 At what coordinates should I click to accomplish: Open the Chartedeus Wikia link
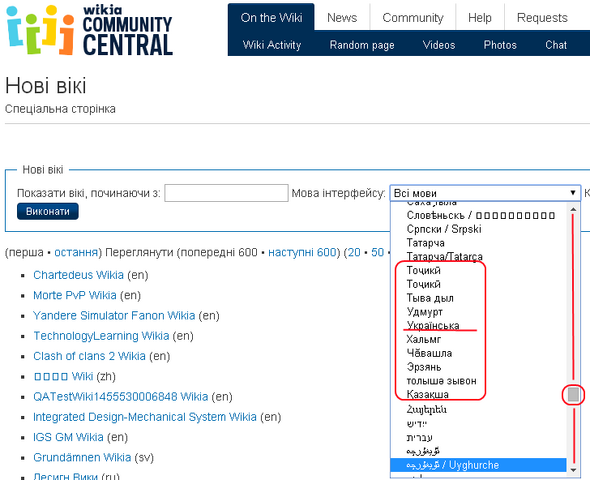click(x=78, y=275)
